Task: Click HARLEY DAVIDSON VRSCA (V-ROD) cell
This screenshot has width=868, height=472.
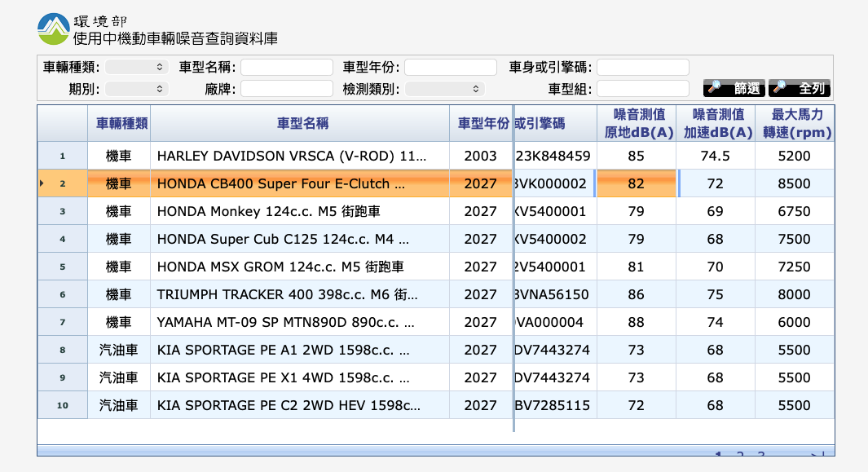Action: pos(300,156)
